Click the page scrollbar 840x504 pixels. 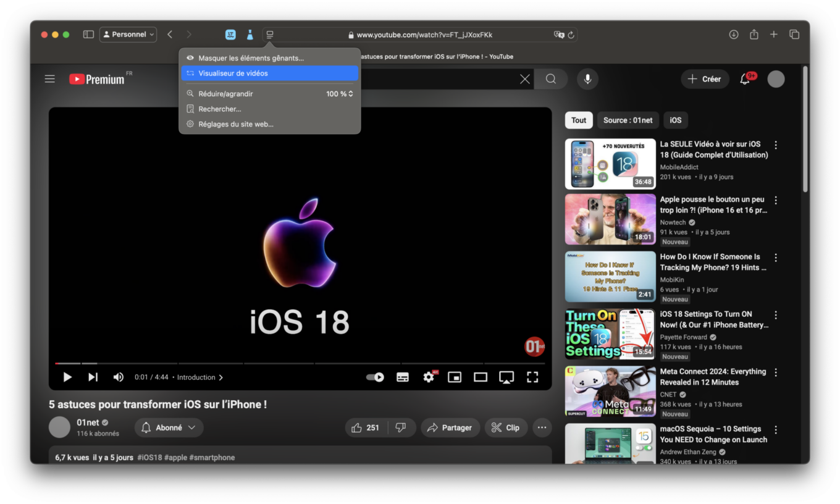pos(805,130)
